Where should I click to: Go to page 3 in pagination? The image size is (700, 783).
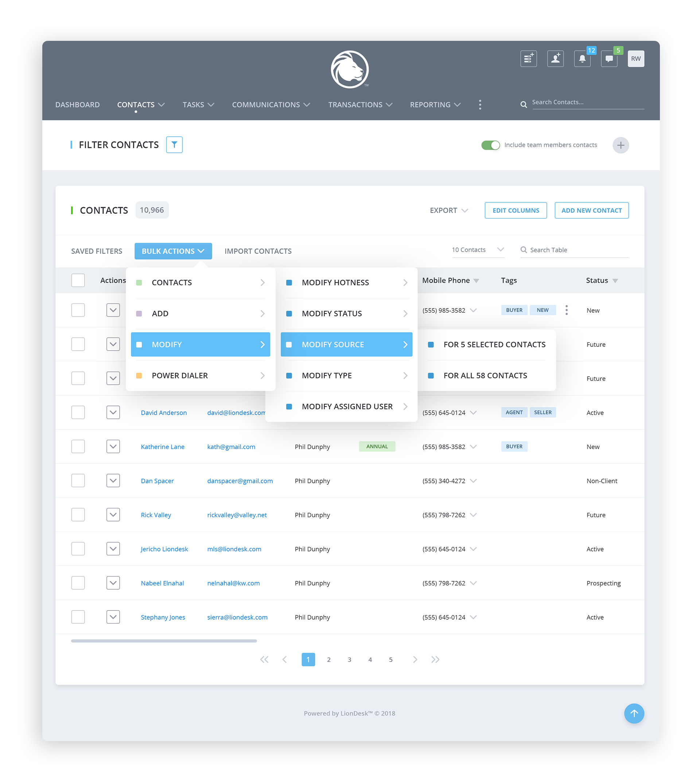pyautogui.click(x=349, y=659)
